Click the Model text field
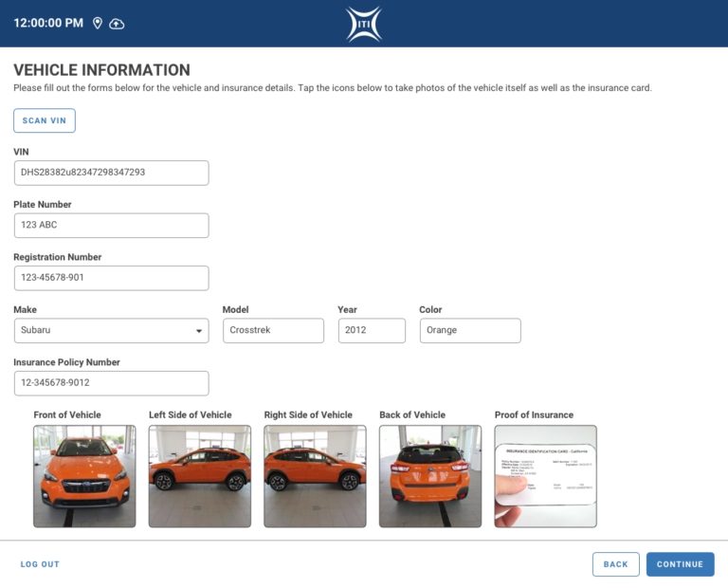The width and height of the screenshot is (728, 588). 274,330
